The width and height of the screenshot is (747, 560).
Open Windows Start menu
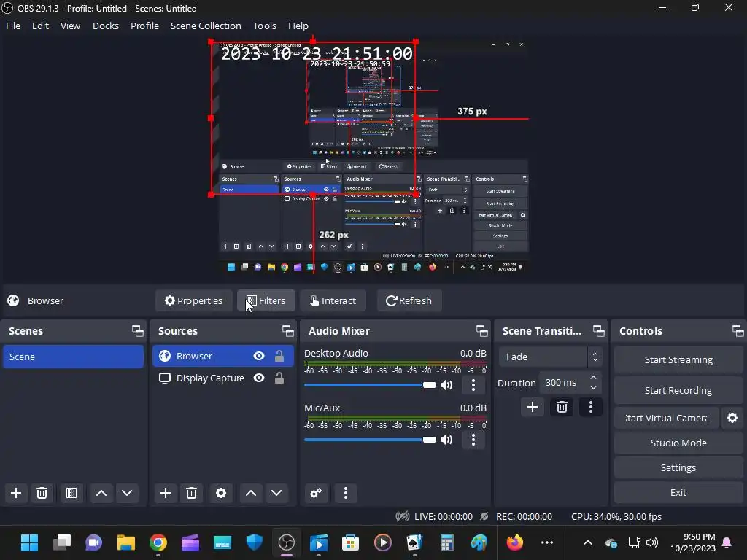pos(29,542)
